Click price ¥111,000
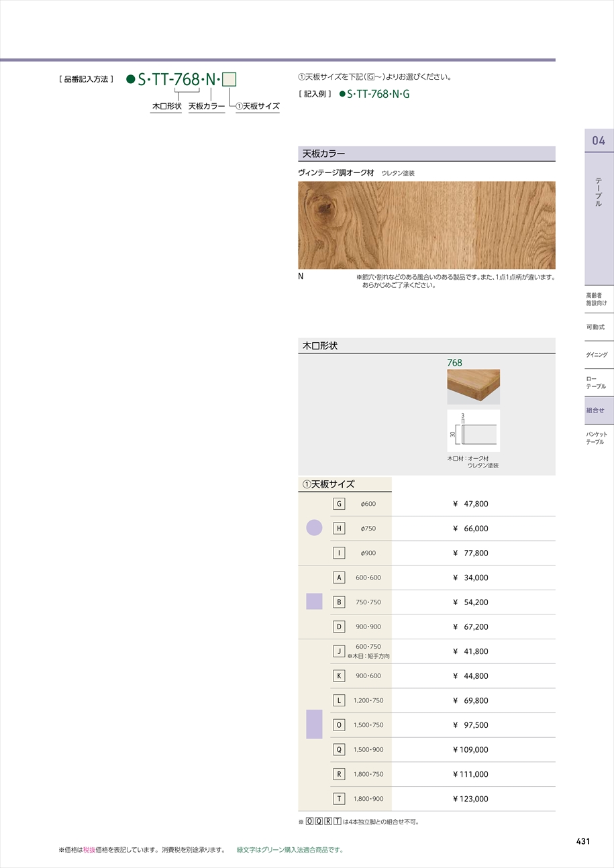The image size is (614, 868). tap(470, 774)
